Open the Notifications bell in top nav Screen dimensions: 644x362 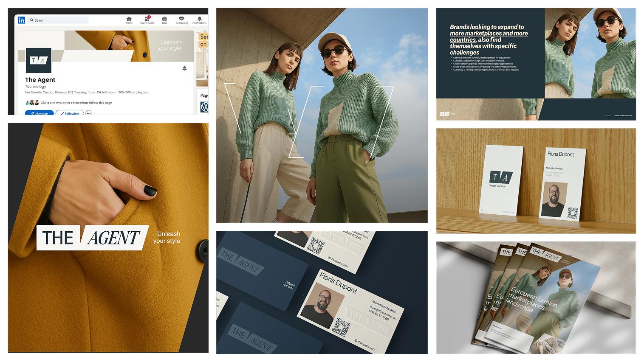[199, 20]
